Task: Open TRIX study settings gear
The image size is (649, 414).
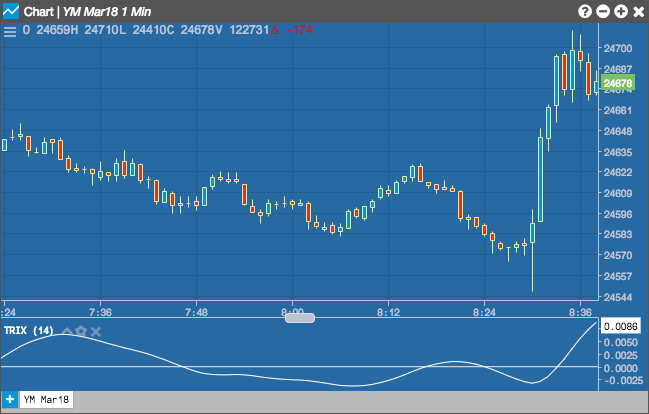Action: [81, 331]
